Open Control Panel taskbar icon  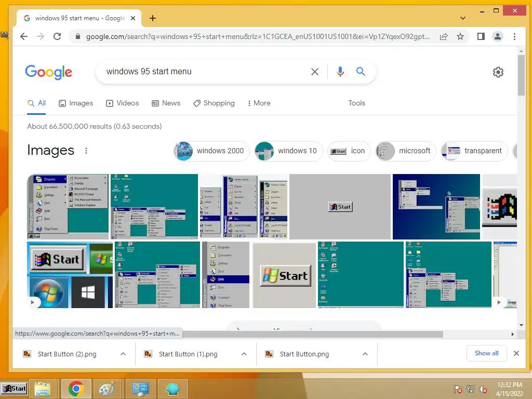point(140,389)
